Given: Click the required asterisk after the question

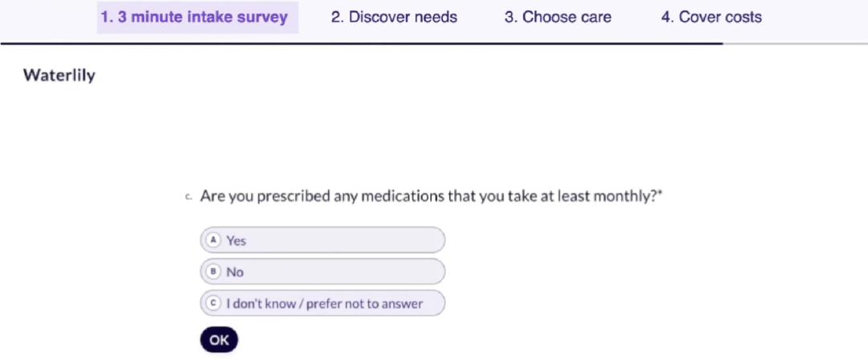Looking at the screenshot, I should point(660,195).
